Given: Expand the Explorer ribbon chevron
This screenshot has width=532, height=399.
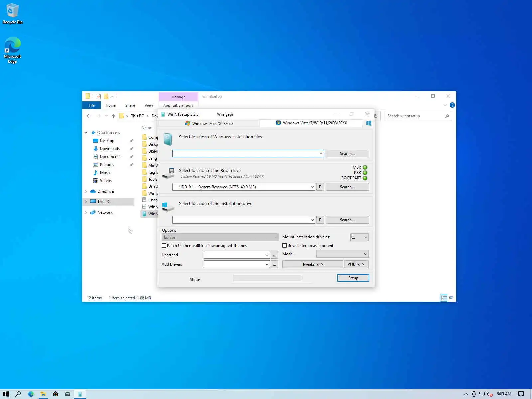Looking at the screenshot, I should click(445, 105).
